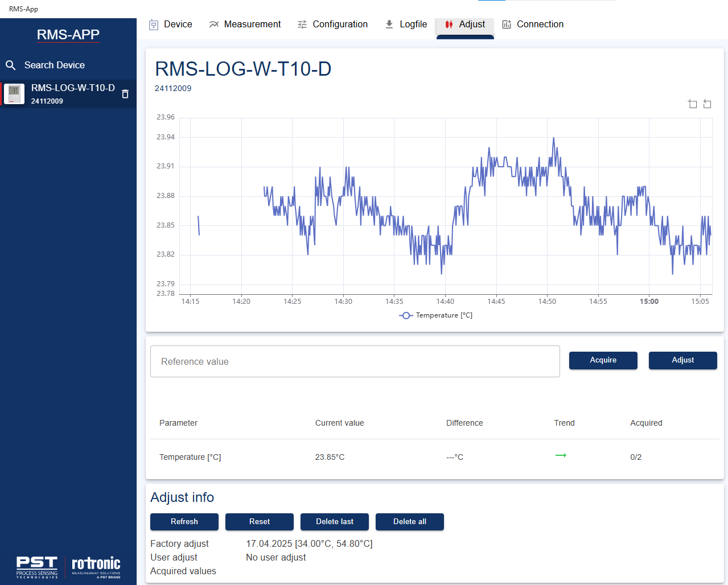Click the green trend arrow icon

click(x=561, y=455)
